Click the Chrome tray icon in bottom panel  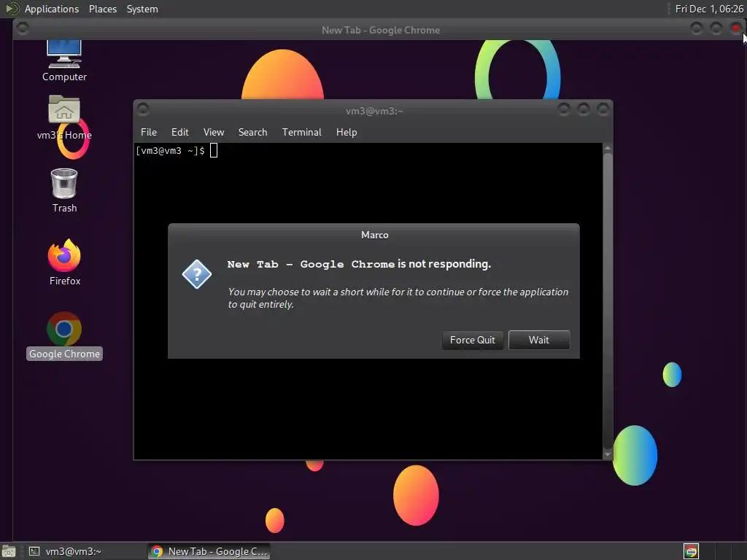(691, 551)
